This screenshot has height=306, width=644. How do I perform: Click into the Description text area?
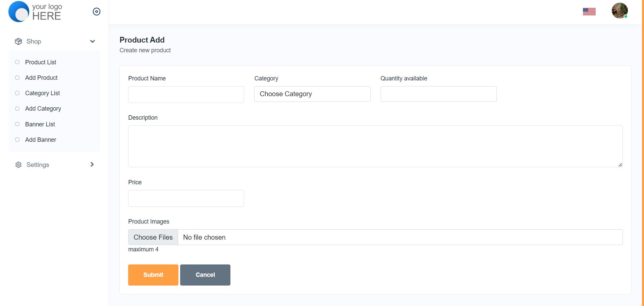pyautogui.click(x=375, y=146)
